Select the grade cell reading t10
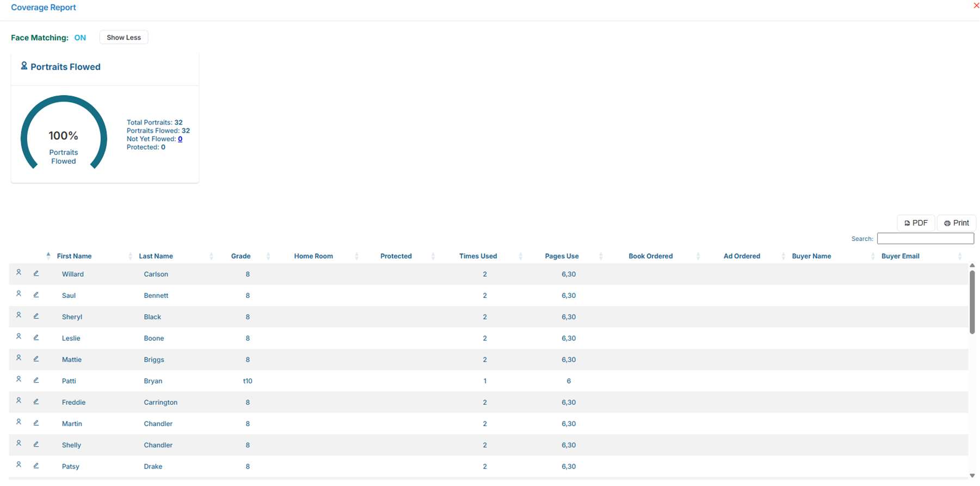This screenshot has height=486, width=980. 248,381
